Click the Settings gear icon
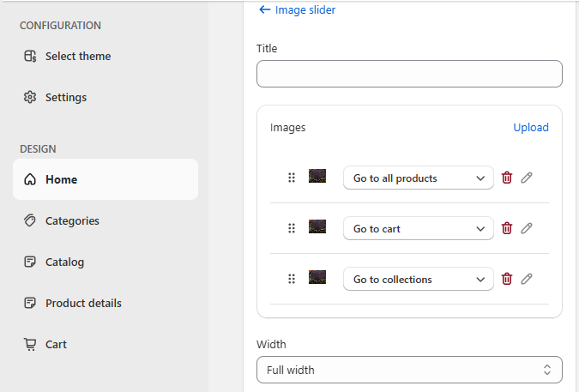This screenshot has height=392, width=579. click(x=30, y=97)
